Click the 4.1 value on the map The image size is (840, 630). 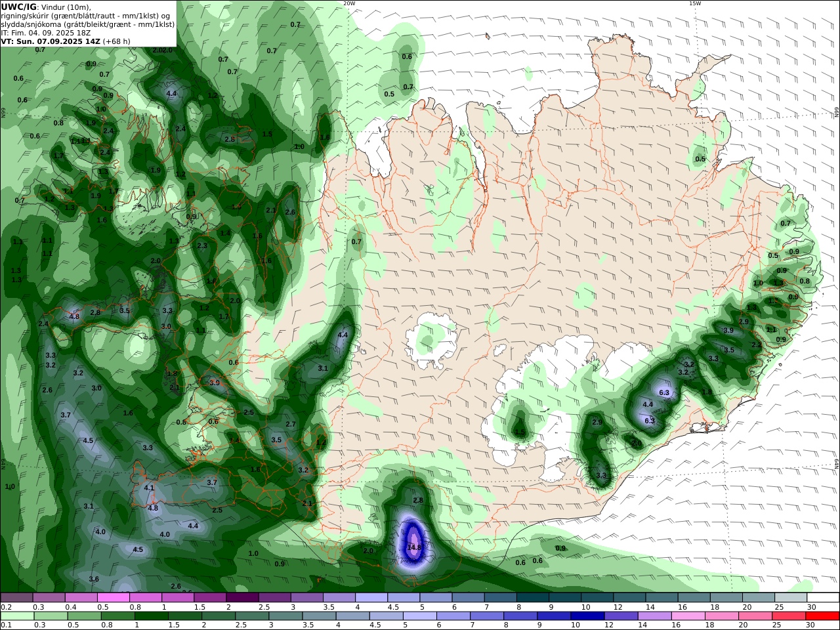pos(149,488)
